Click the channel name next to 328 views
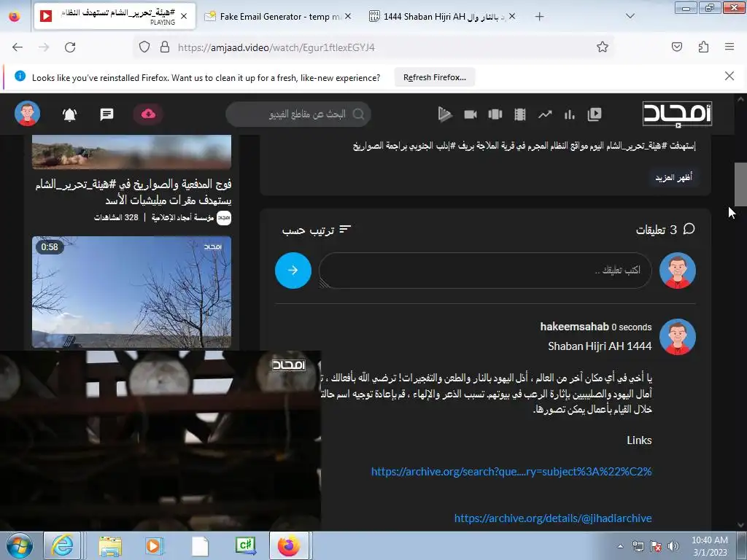 click(182, 217)
